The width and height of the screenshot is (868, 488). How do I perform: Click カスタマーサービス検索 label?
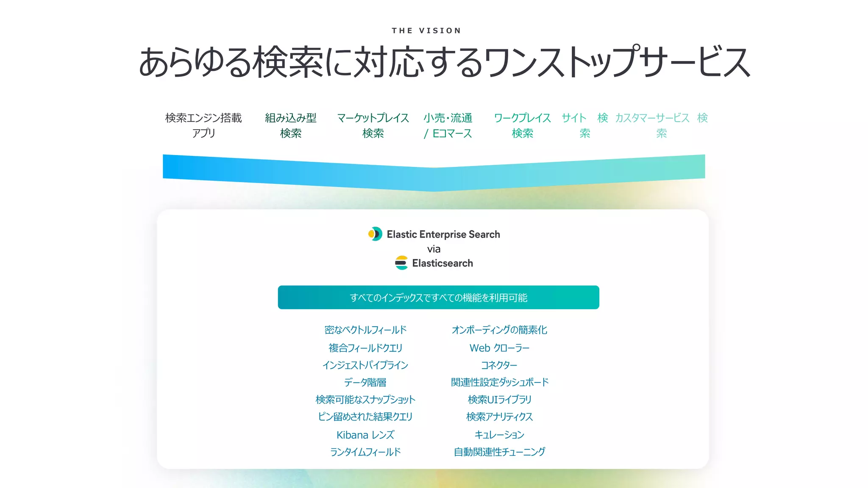[x=662, y=125]
